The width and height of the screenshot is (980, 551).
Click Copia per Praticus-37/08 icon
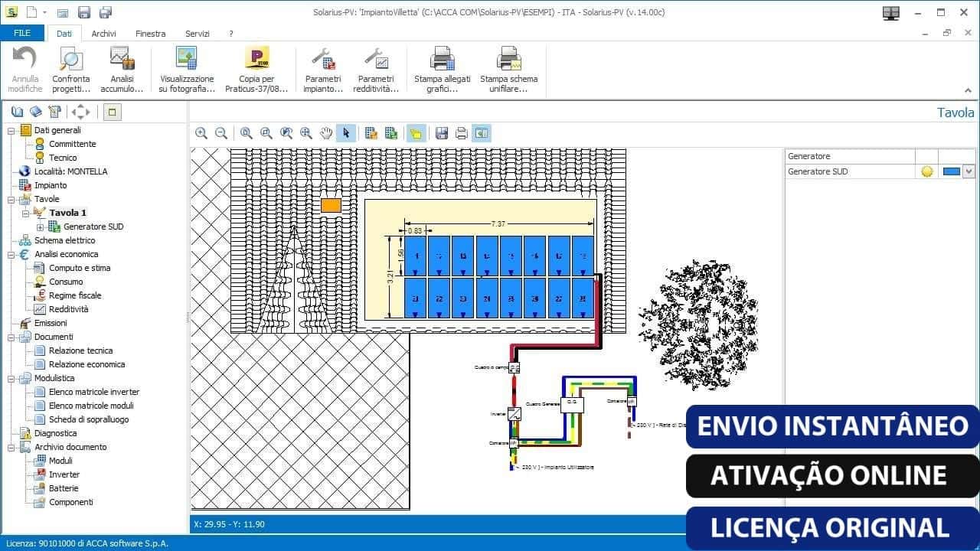tap(256, 59)
